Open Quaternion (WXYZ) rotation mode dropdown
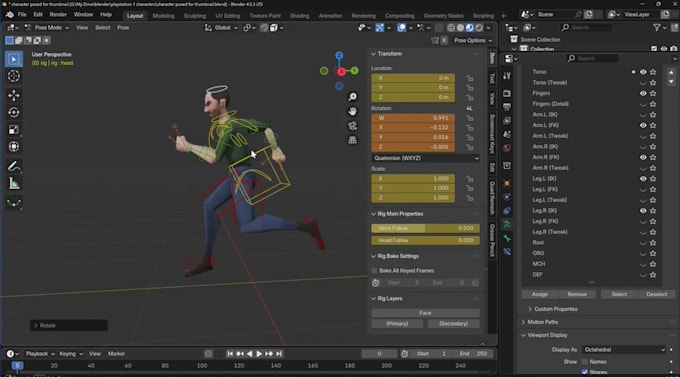Viewport: 680px width, 377px height. (425, 158)
